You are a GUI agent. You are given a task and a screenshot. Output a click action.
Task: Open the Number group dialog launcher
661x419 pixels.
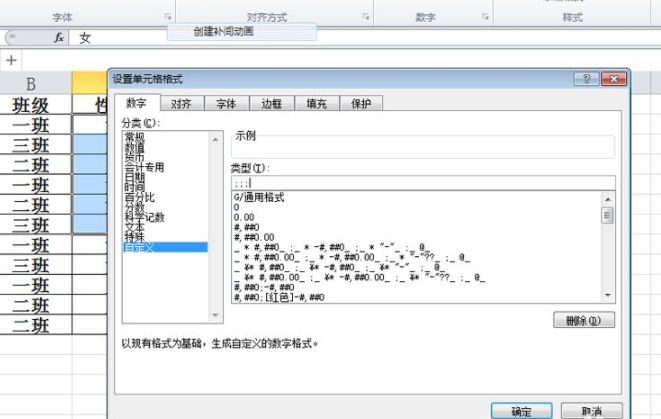pos(485,17)
